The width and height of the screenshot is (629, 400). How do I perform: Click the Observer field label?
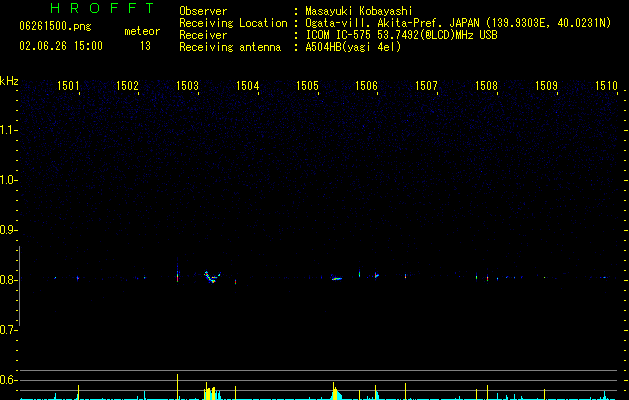coord(203,11)
